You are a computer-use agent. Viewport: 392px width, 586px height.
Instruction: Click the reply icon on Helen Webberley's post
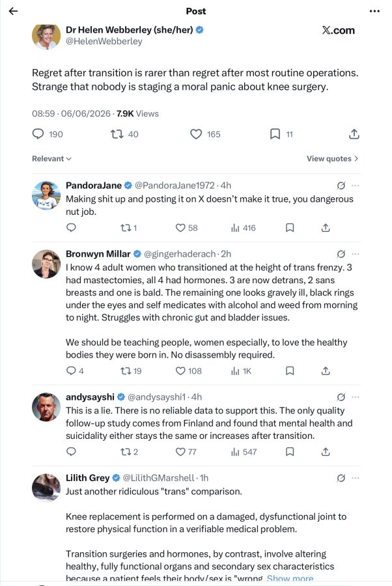click(x=38, y=133)
